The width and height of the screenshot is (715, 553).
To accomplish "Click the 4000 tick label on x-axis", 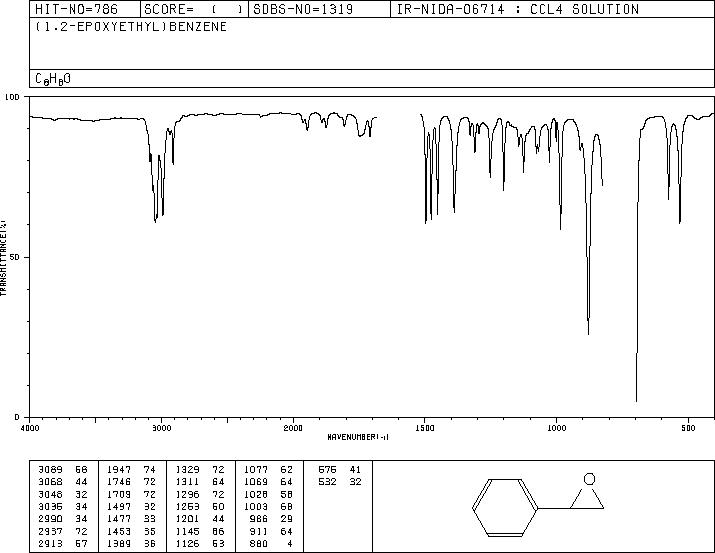I will 30,428.
